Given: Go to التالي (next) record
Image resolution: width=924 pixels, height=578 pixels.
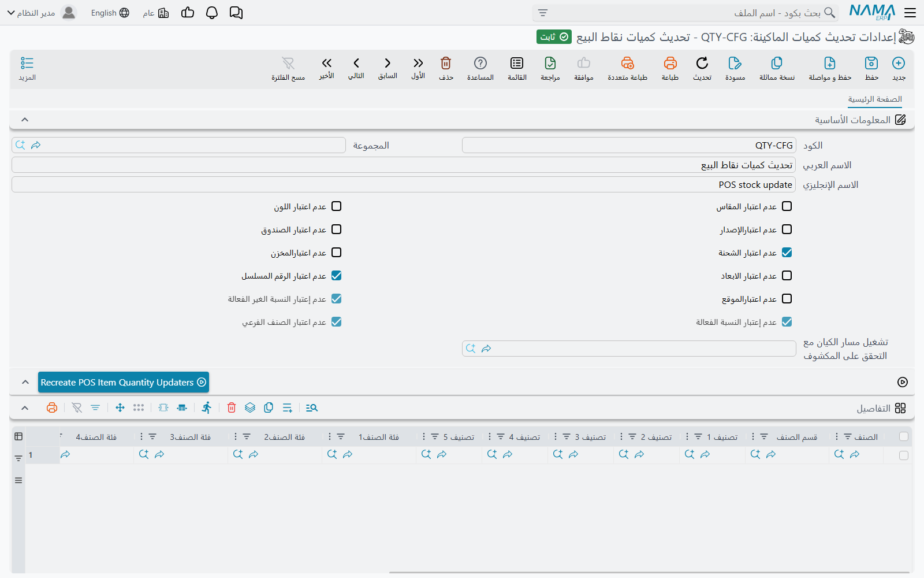Looking at the screenshot, I should [x=356, y=63].
